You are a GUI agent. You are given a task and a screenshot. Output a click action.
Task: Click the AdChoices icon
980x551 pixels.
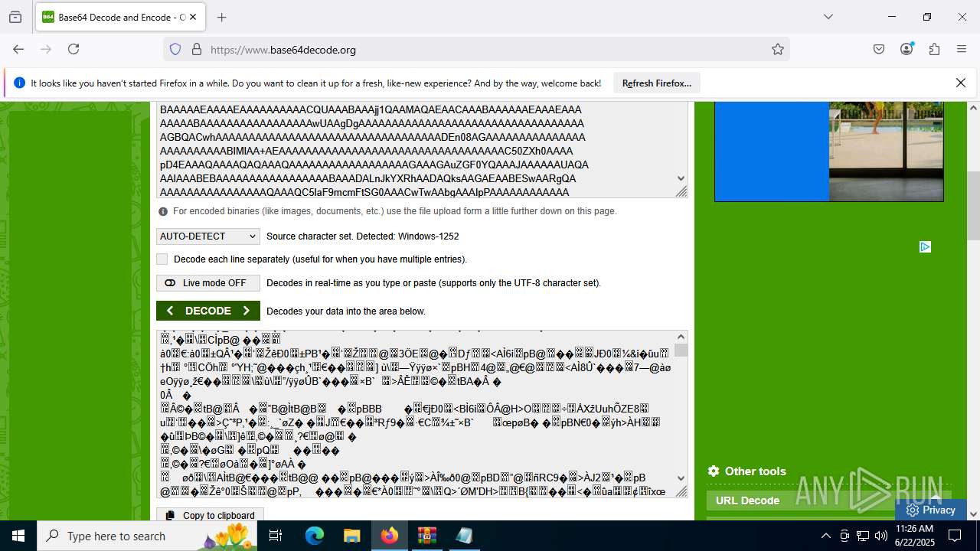pyautogui.click(x=925, y=246)
